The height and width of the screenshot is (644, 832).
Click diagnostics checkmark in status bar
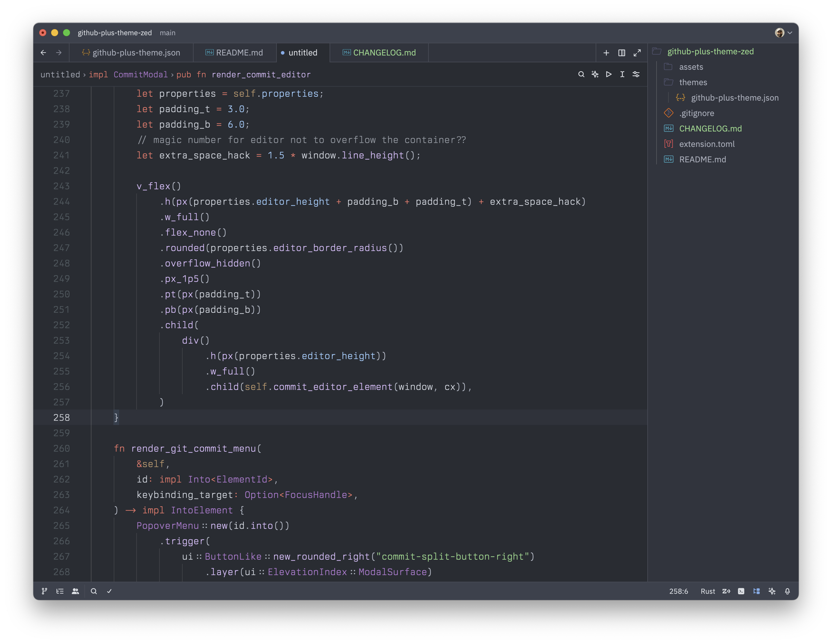click(x=109, y=591)
